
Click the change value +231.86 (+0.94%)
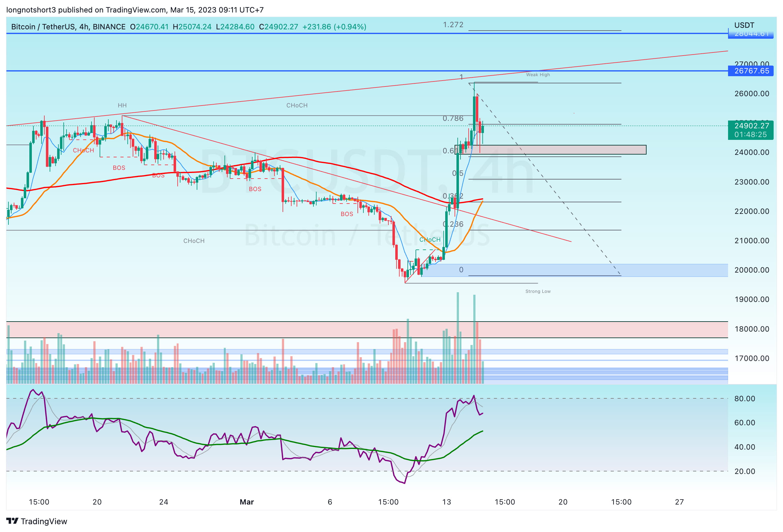[x=334, y=27]
